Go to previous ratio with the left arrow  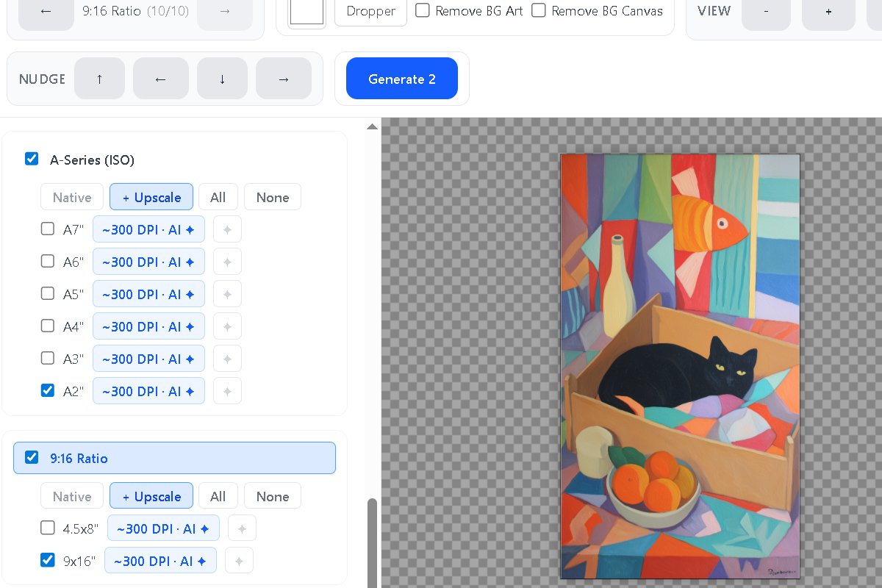click(x=46, y=11)
